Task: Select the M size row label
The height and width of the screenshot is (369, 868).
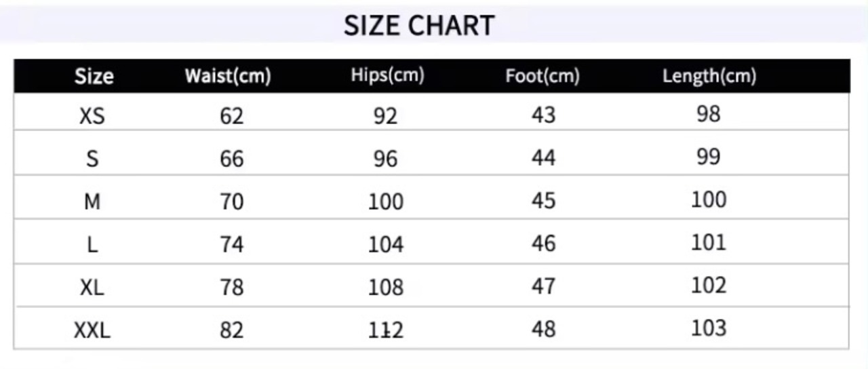Action: tap(92, 201)
